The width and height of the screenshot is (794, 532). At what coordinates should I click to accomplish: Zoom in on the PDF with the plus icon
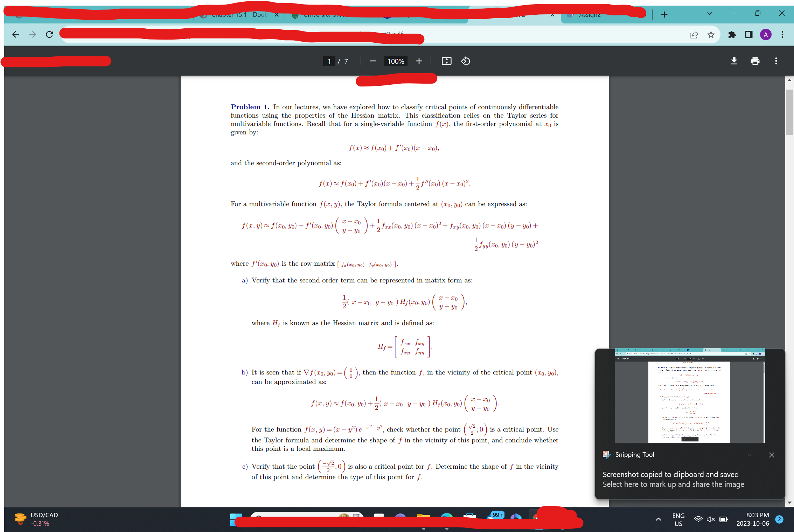coord(419,61)
